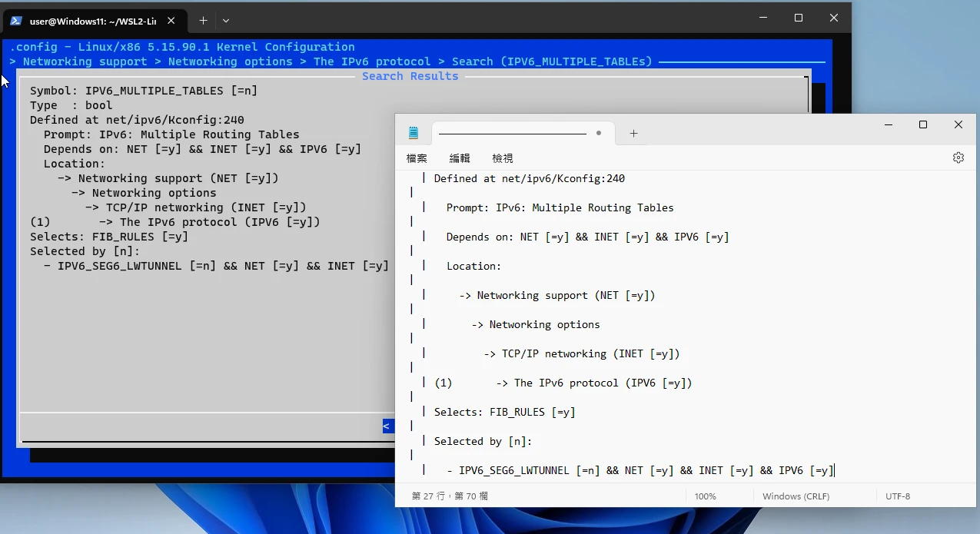980x534 pixels.
Task: Click the PowerShell icon in terminal tab
Action: click(16, 21)
